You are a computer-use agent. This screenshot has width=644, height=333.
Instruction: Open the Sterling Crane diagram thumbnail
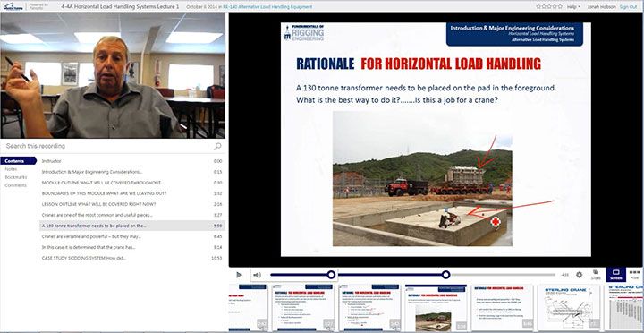point(569,308)
